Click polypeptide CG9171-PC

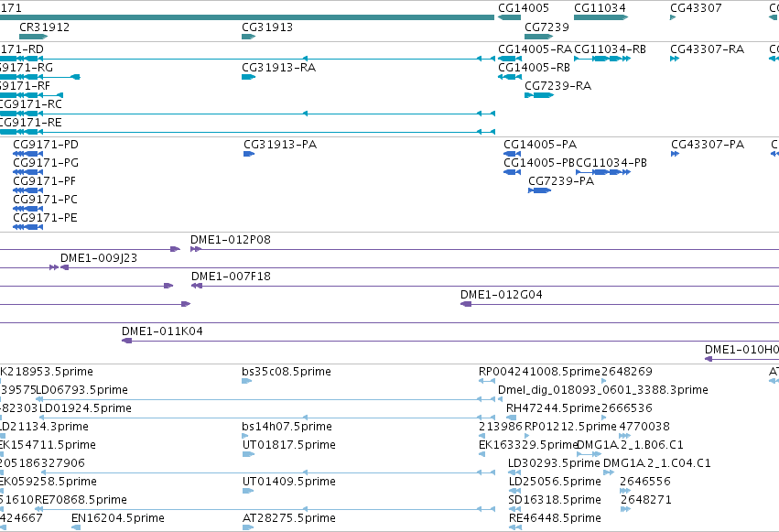27,209
